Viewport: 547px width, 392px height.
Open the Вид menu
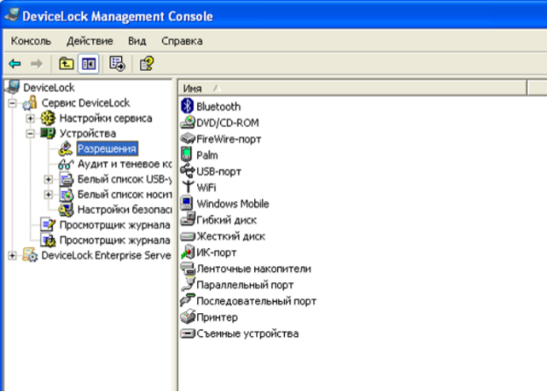coord(137,41)
